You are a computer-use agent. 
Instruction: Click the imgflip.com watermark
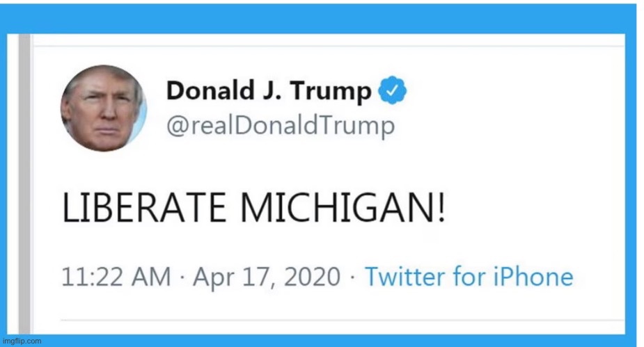[22, 341]
